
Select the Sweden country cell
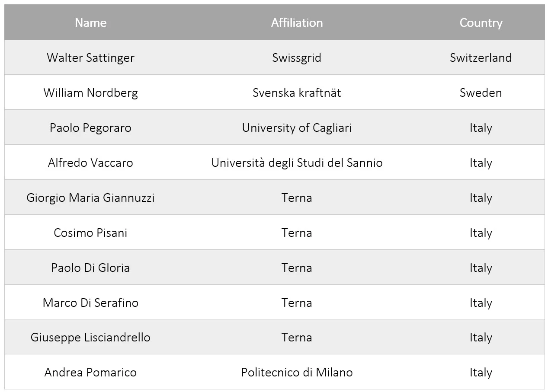[x=481, y=92]
